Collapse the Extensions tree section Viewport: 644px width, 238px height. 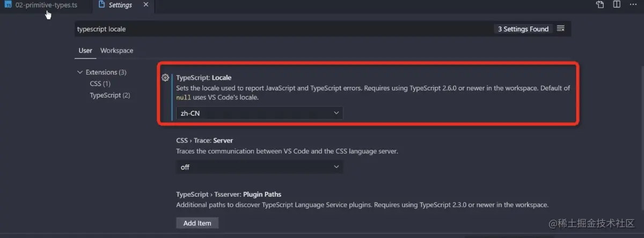(x=80, y=72)
